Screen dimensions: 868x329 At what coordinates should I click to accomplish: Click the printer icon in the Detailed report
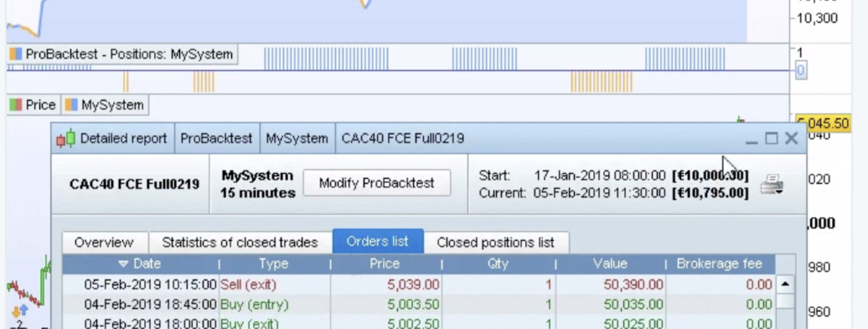[x=771, y=186]
